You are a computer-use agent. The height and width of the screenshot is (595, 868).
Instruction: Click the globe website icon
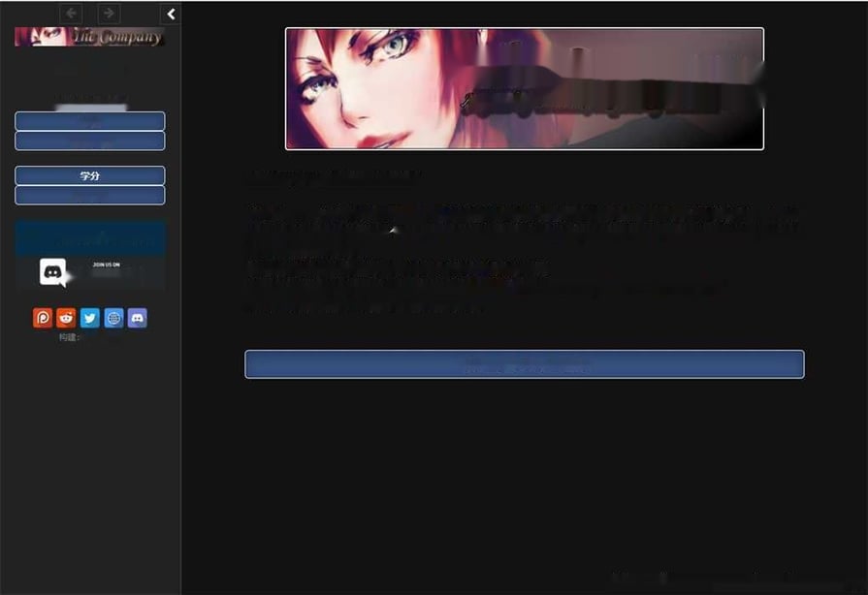coord(113,318)
